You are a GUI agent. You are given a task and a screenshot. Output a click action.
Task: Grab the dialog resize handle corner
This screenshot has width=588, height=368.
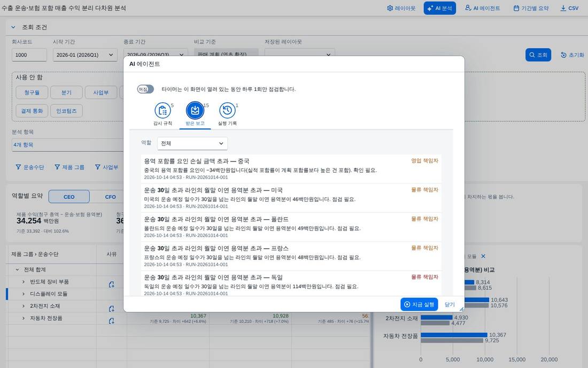pos(462,309)
